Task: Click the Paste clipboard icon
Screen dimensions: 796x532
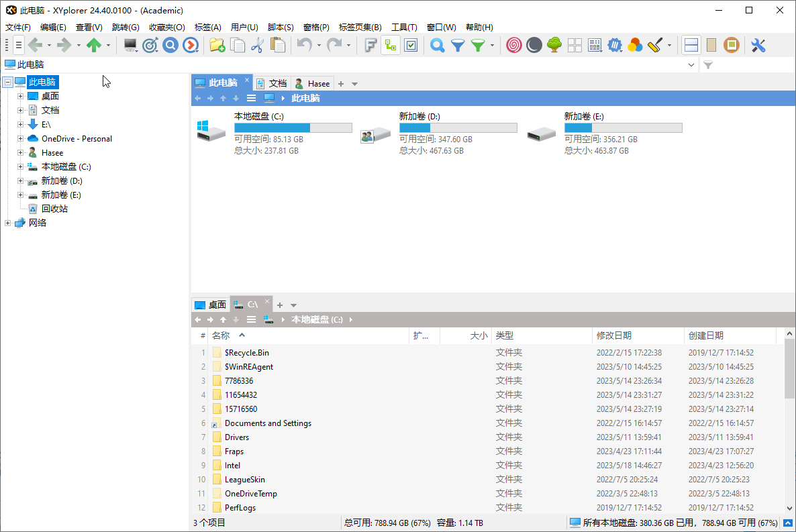Action: [278, 45]
